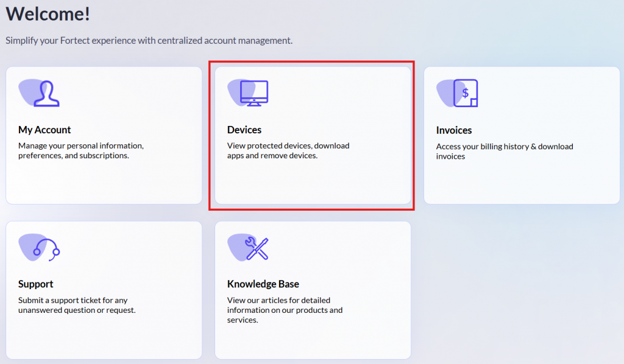Click empty area of Invoices card
Viewport: 624px width, 364px height.
[522, 181]
